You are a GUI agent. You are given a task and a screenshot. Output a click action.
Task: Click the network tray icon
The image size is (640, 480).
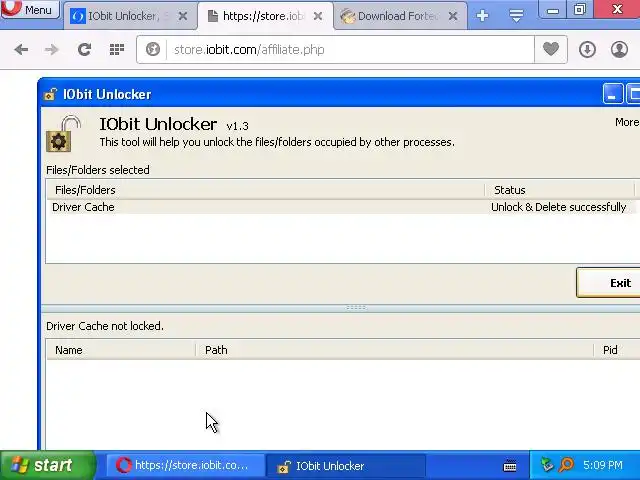coord(547,465)
